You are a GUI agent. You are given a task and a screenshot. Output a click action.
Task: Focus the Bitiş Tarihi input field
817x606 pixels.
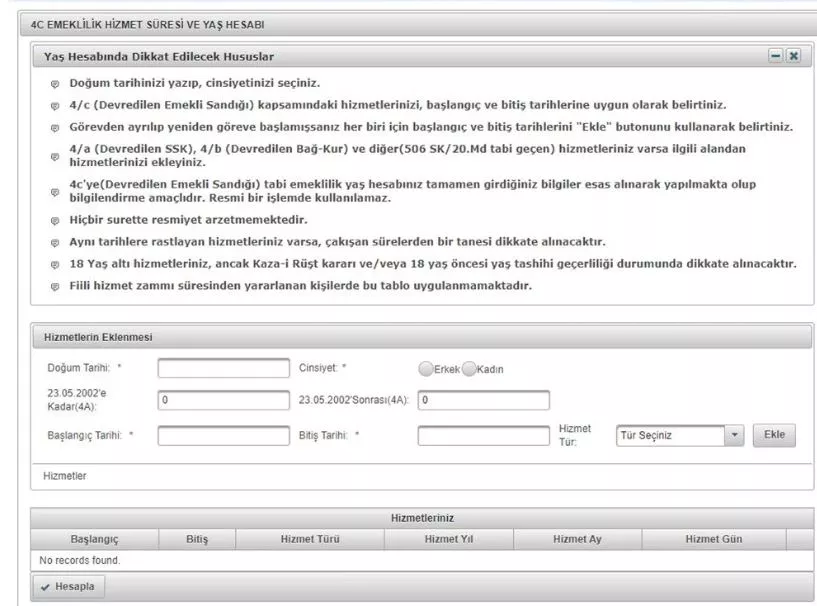tap(484, 436)
